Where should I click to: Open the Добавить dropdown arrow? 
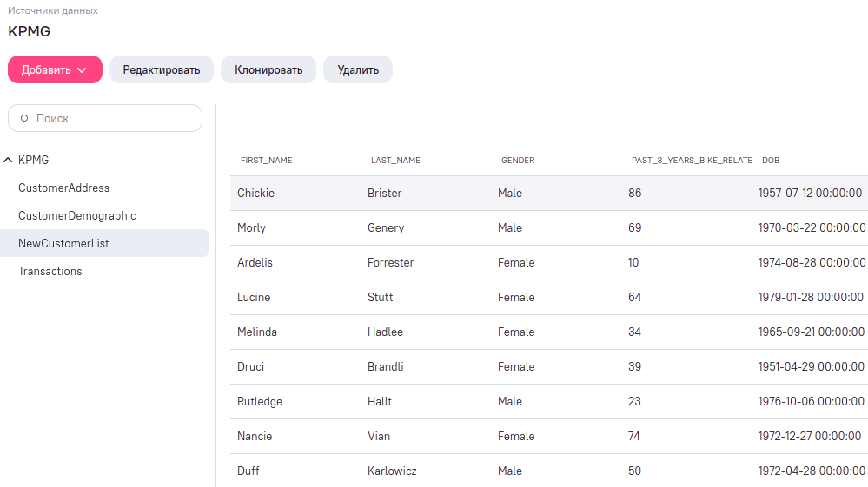tap(82, 70)
